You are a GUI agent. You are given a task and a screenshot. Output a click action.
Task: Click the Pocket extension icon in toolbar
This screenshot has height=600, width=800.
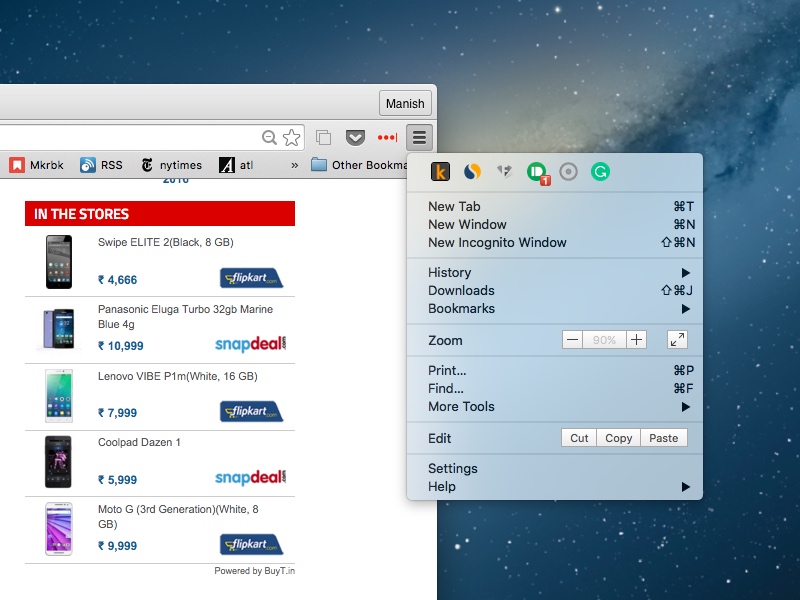pos(355,137)
